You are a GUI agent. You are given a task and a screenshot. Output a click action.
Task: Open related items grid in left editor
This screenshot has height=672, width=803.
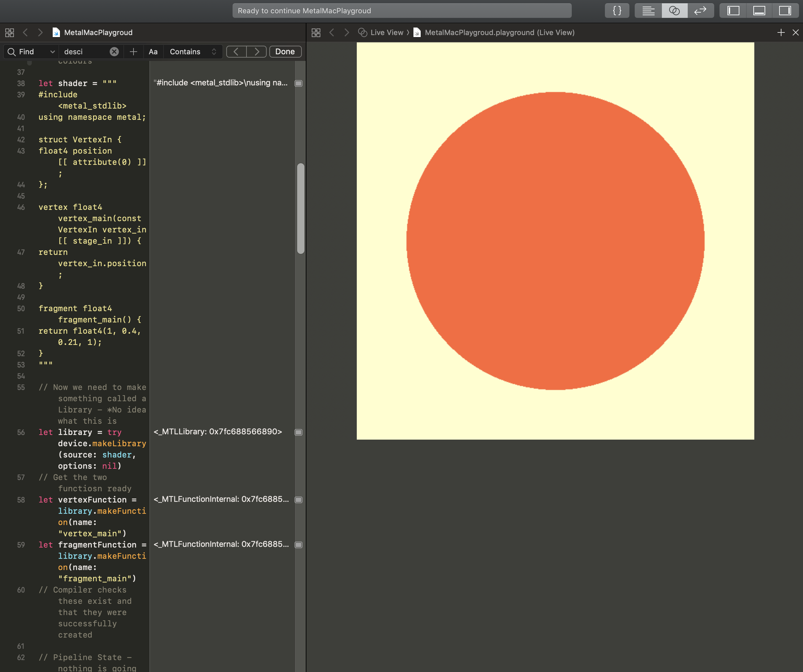click(x=10, y=32)
